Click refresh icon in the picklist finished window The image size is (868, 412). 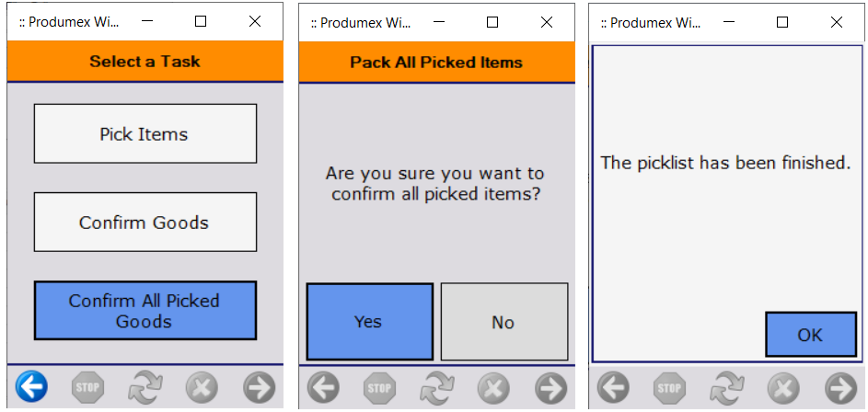pyautogui.click(x=727, y=387)
